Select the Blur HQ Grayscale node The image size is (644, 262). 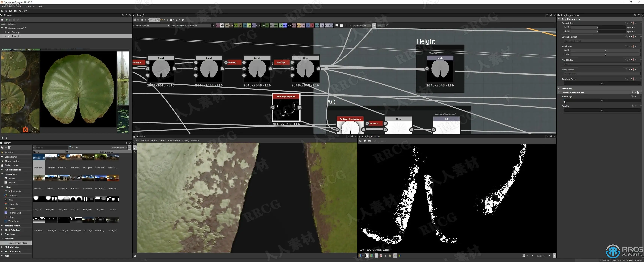click(x=286, y=107)
